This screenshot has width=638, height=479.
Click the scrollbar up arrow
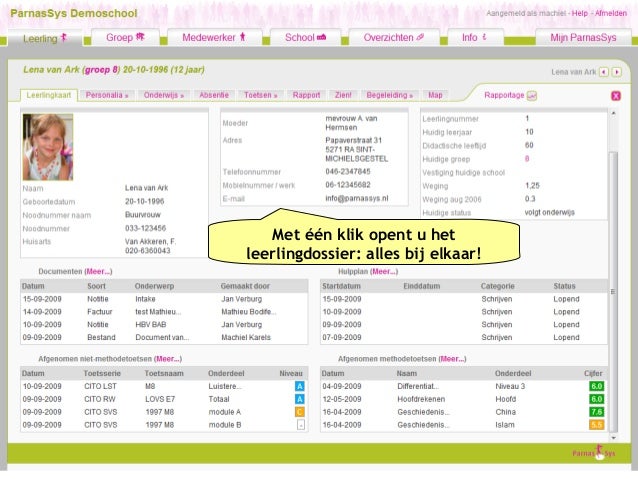[x=614, y=113]
